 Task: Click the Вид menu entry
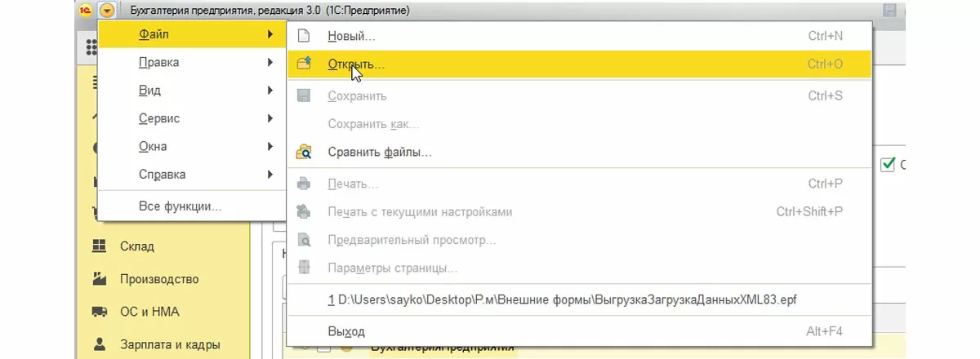pos(149,91)
